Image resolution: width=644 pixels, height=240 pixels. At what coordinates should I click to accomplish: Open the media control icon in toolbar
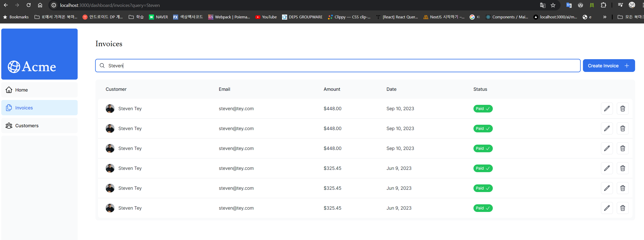click(620, 5)
